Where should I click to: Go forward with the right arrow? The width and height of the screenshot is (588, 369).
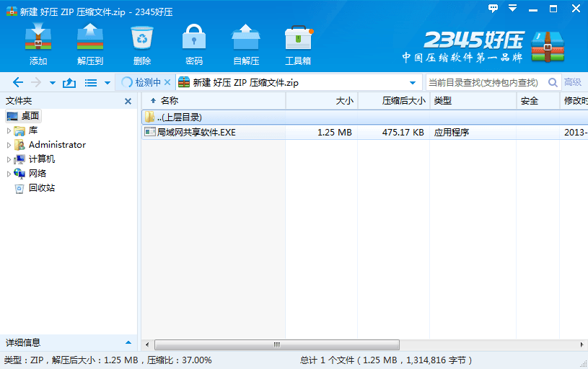(36, 82)
